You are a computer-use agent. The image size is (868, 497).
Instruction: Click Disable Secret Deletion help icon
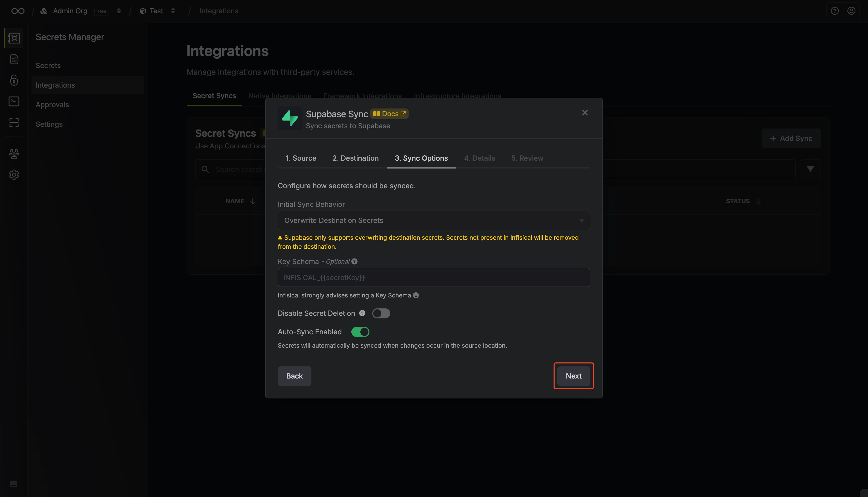(x=362, y=313)
